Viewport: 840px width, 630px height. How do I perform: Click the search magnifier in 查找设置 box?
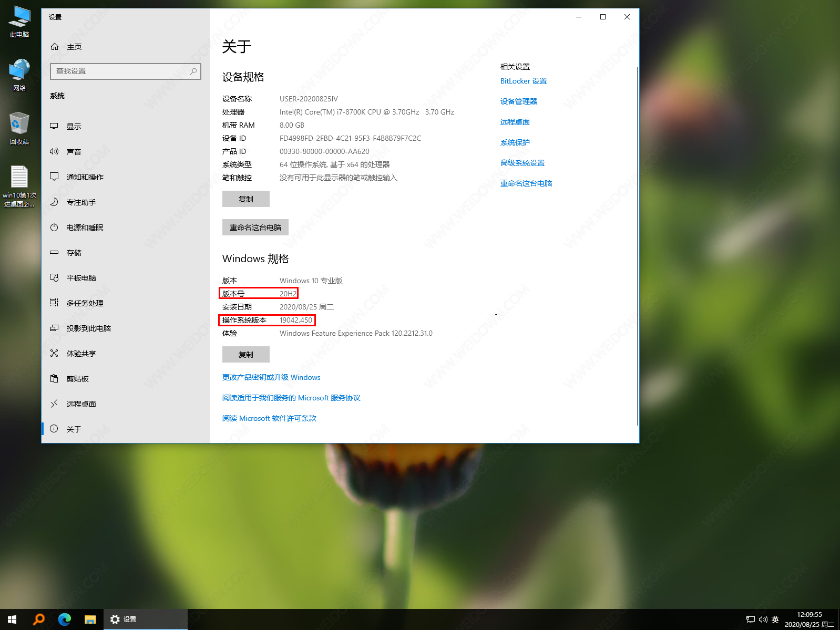click(193, 71)
